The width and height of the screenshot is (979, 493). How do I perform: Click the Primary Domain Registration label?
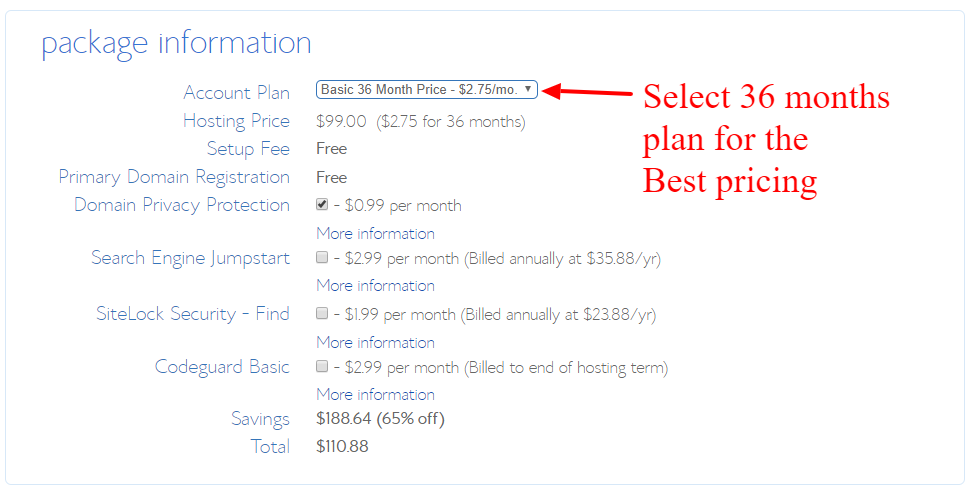point(174,177)
